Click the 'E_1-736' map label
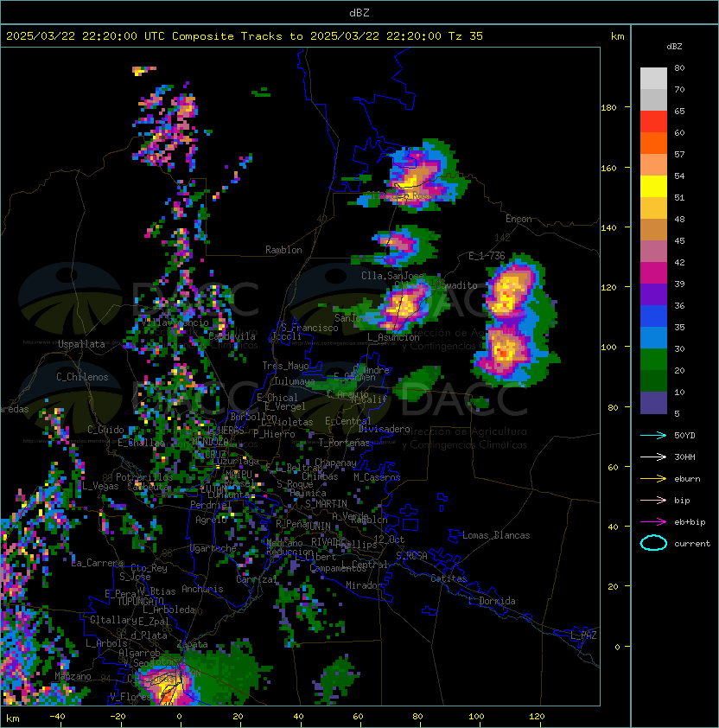The height and width of the screenshot is (728, 719). pyautogui.click(x=487, y=256)
